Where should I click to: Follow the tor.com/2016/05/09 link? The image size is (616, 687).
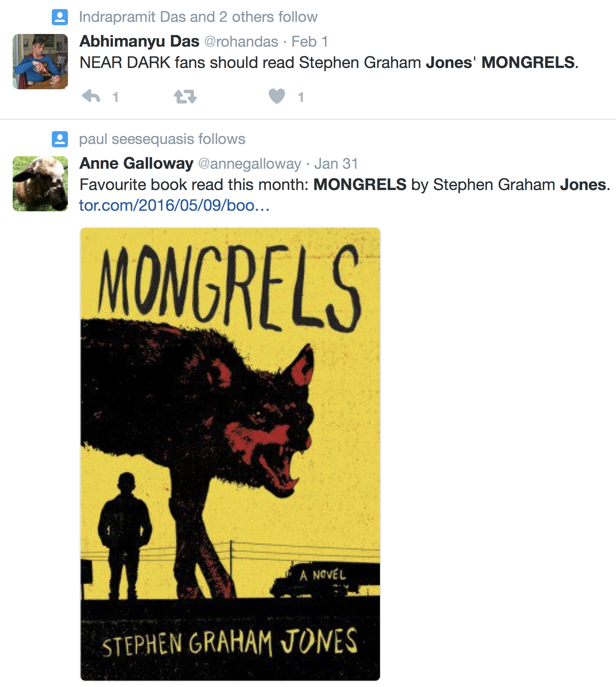coord(174,205)
